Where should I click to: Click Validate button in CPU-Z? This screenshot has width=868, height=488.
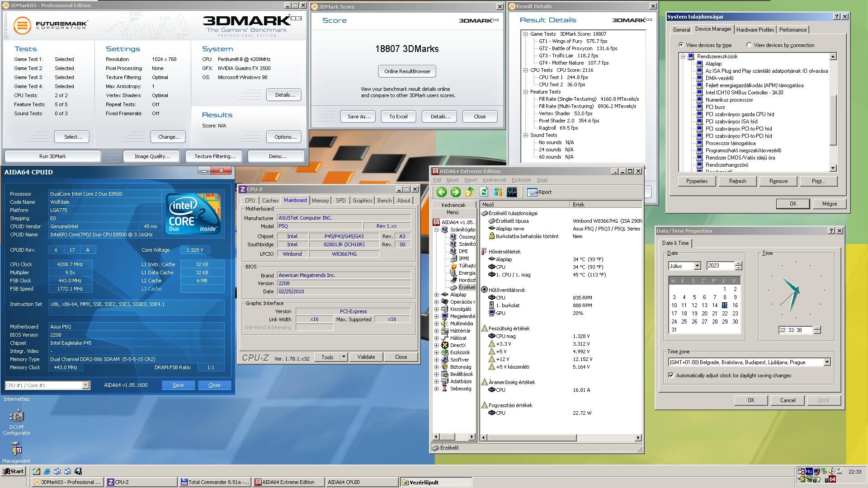point(366,357)
